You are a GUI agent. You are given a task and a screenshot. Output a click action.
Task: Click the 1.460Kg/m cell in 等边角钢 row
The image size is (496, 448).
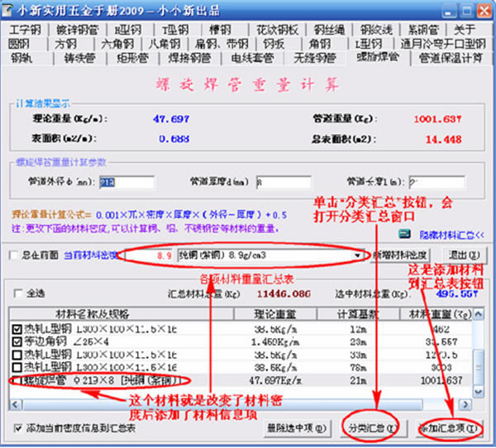coord(275,342)
